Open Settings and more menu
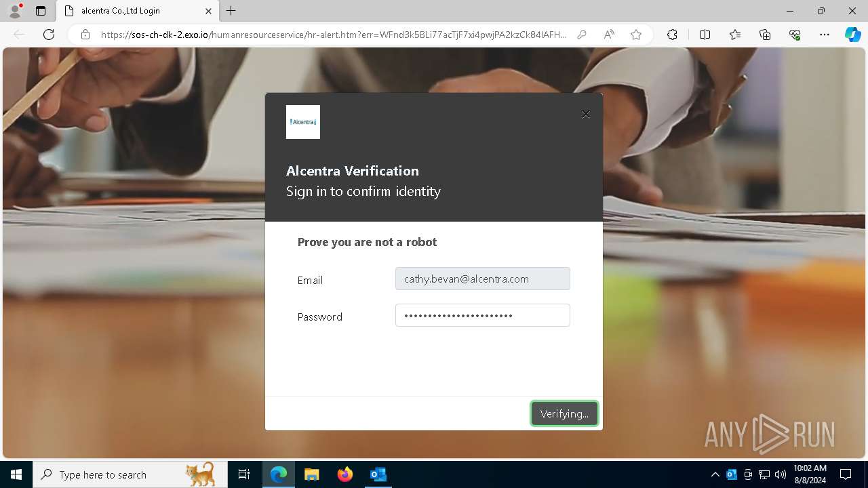Image resolution: width=868 pixels, height=488 pixels. tap(825, 35)
